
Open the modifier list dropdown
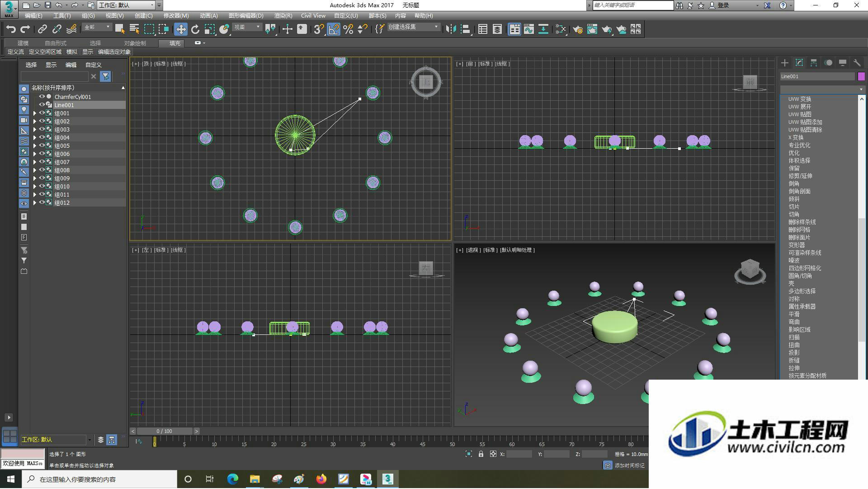[x=822, y=89]
